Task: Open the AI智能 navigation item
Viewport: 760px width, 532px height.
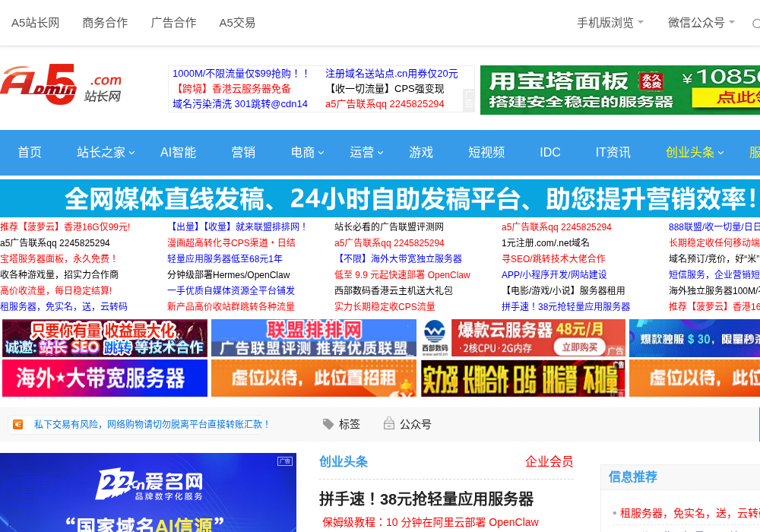Action: coord(178,152)
